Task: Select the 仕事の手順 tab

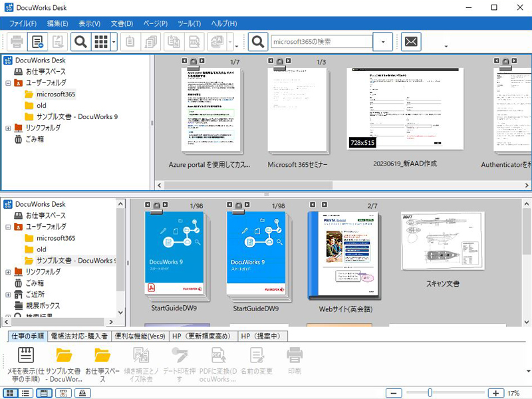Action: [x=27, y=336]
